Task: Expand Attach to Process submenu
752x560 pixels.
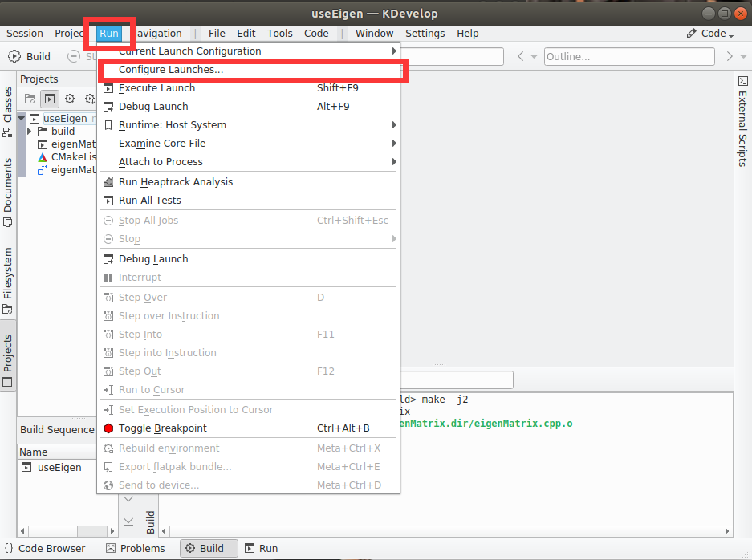Action: pos(249,162)
